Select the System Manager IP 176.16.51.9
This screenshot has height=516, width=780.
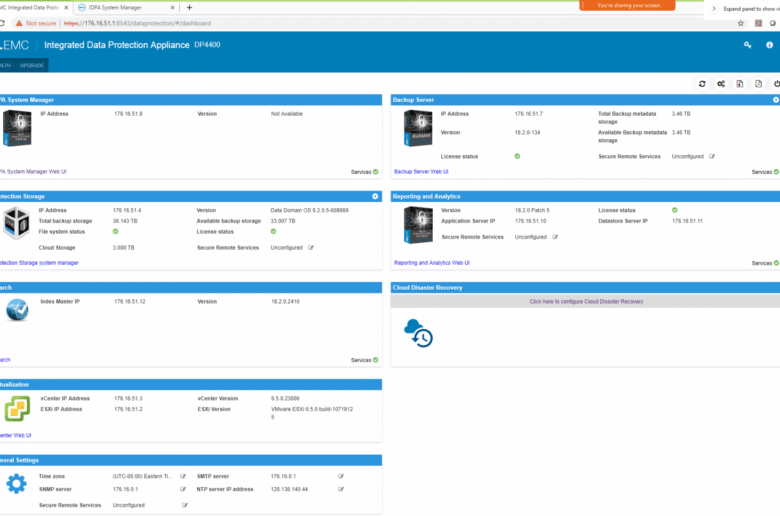click(x=128, y=114)
